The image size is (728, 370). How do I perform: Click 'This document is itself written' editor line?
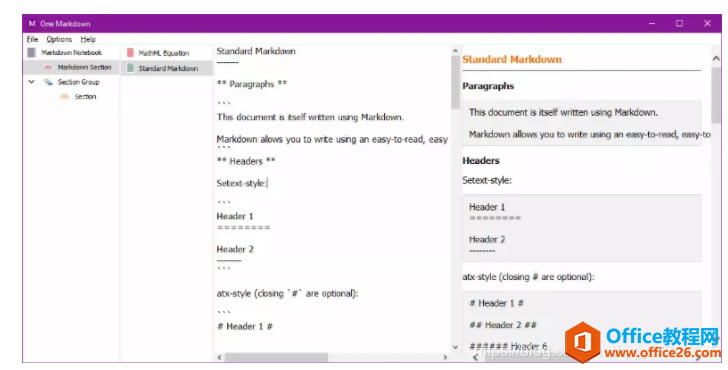pos(310,117)
